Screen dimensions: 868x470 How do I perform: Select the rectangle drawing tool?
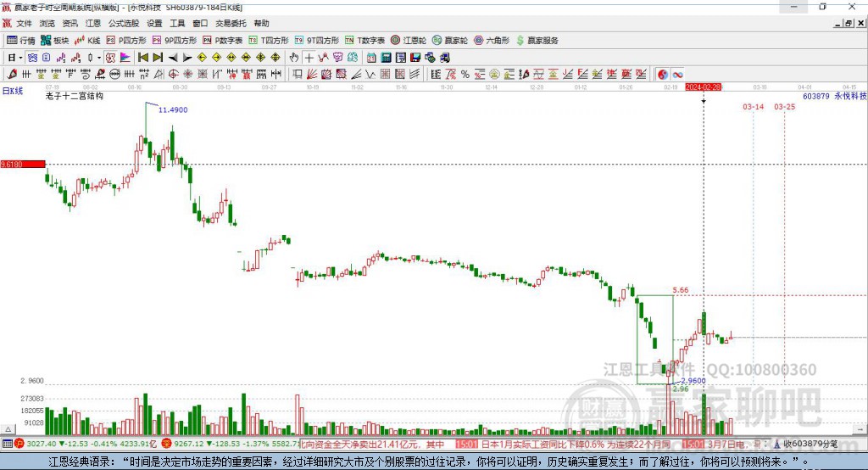click(297, 75)
